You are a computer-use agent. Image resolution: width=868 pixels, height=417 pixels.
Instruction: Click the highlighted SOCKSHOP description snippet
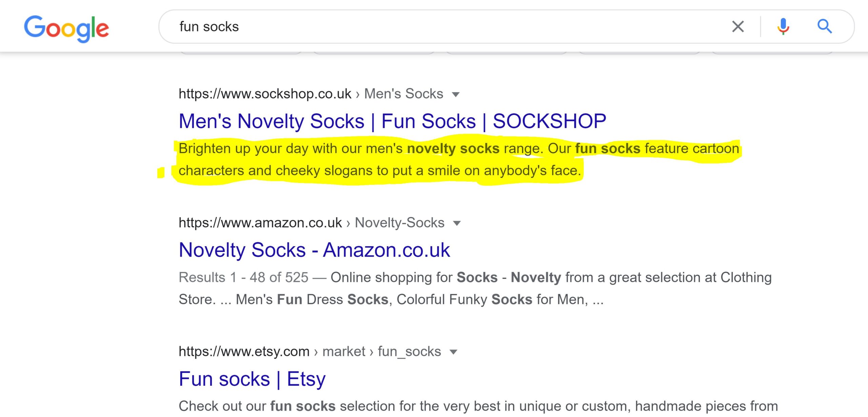(459, 159)
